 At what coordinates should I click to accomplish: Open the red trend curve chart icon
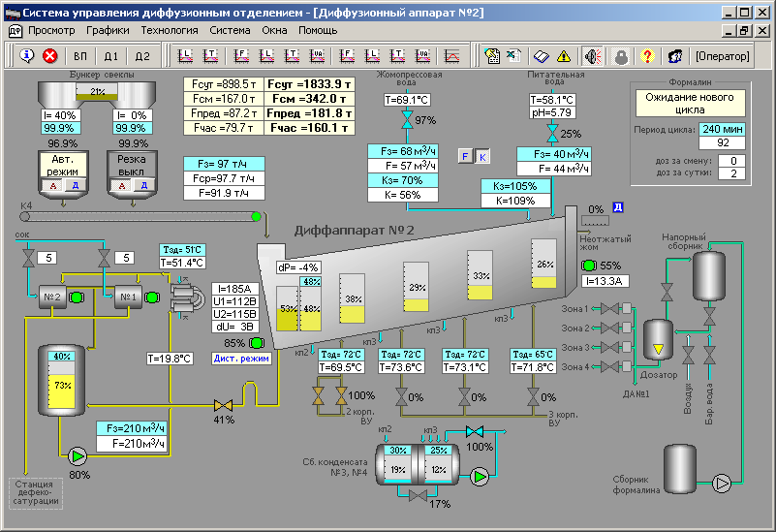[x=451, y=56]
